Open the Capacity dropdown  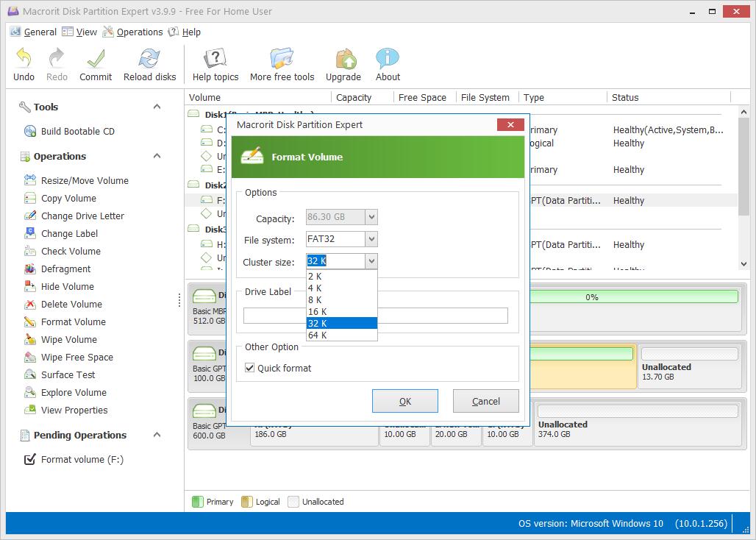(x=371, y=217)
